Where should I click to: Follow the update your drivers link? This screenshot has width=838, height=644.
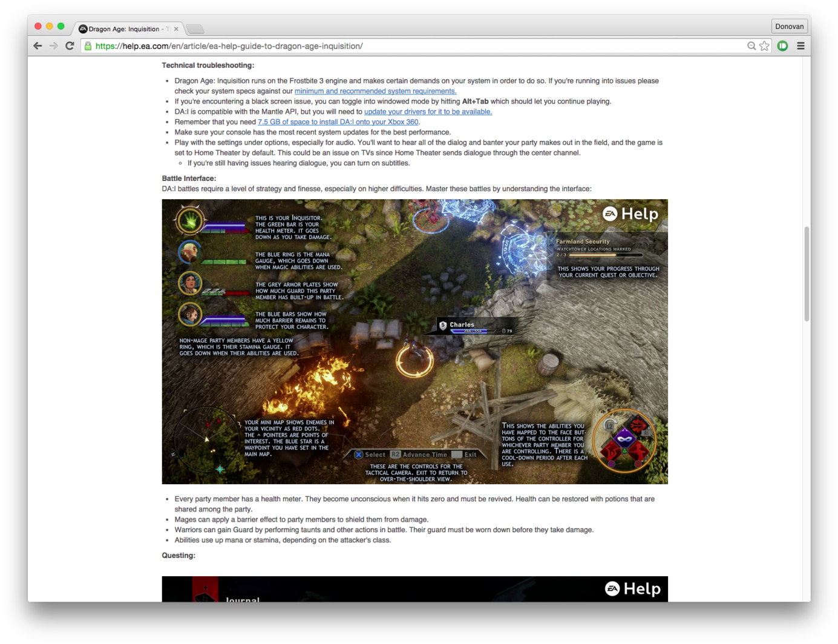click(428, 112)
